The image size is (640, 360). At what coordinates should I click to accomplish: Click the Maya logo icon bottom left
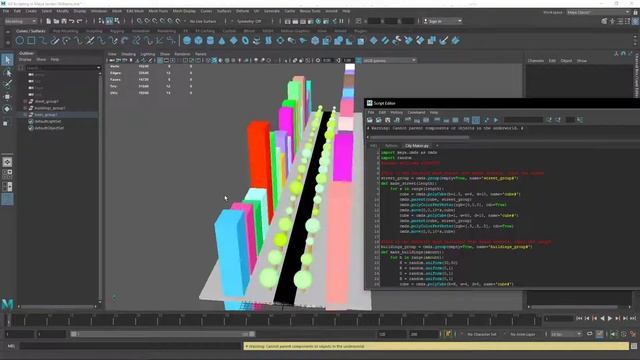pos(7,304)
